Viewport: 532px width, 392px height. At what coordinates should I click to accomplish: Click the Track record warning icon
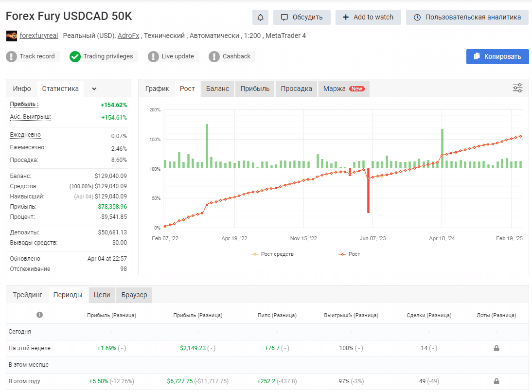[12, 56]
